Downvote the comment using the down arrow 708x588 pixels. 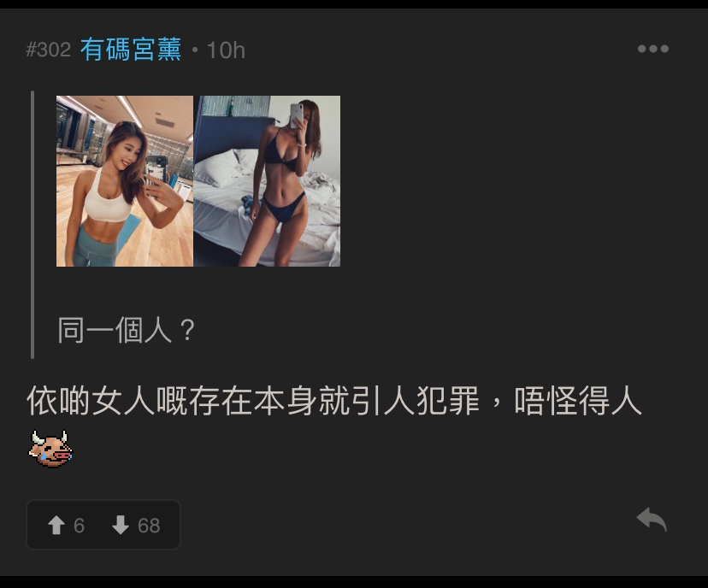click(x=120, y=526)
